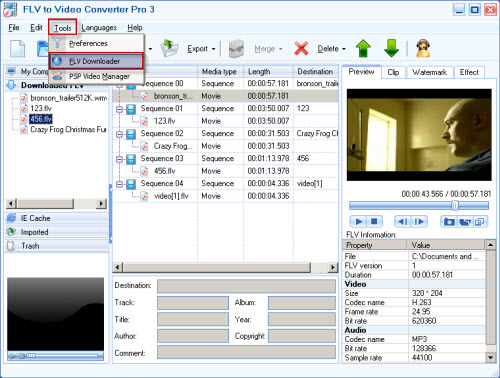The height and width of the screenshot is (378, 500).
Task: Click properties list scroll down arrow
Action: [x=490, y=358]
